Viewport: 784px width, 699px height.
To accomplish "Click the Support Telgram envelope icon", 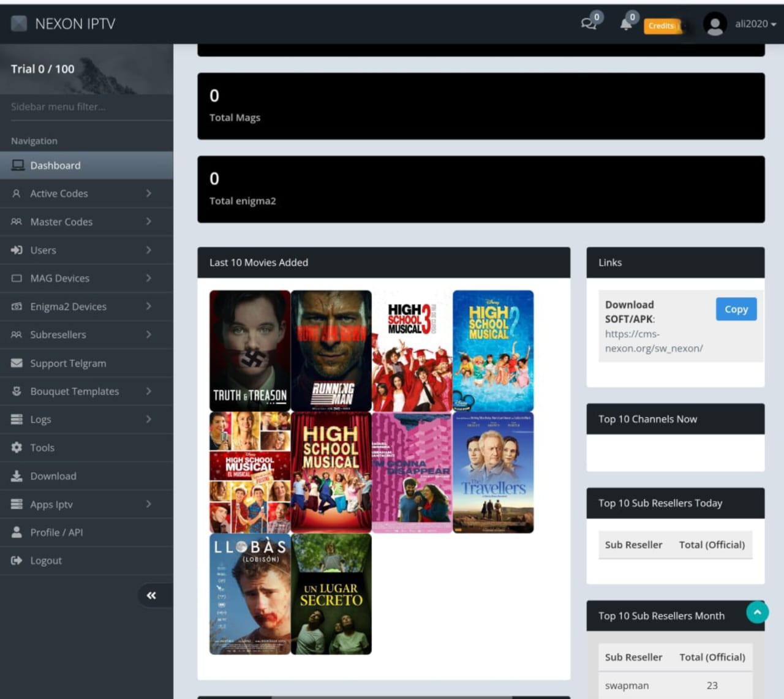I will (x=17, y=363).
